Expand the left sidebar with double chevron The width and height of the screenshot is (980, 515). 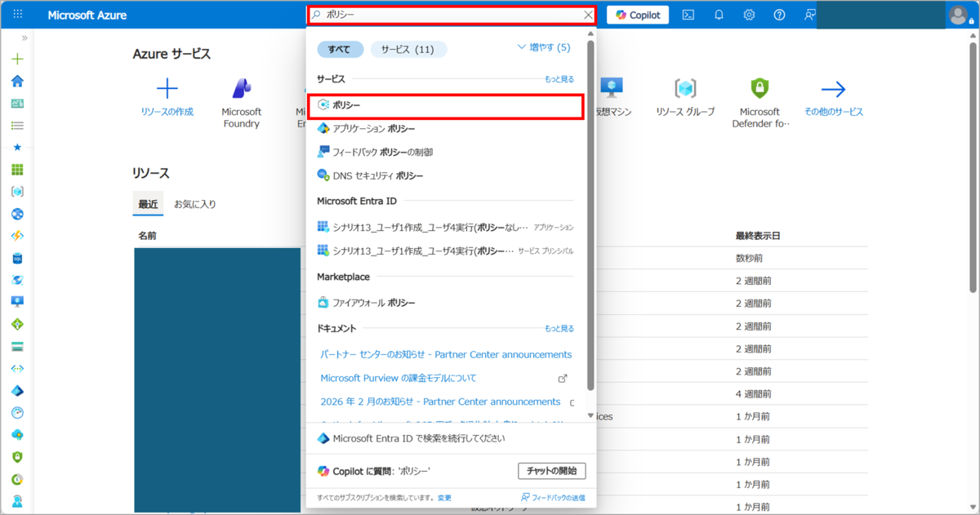tap(24, 38)
